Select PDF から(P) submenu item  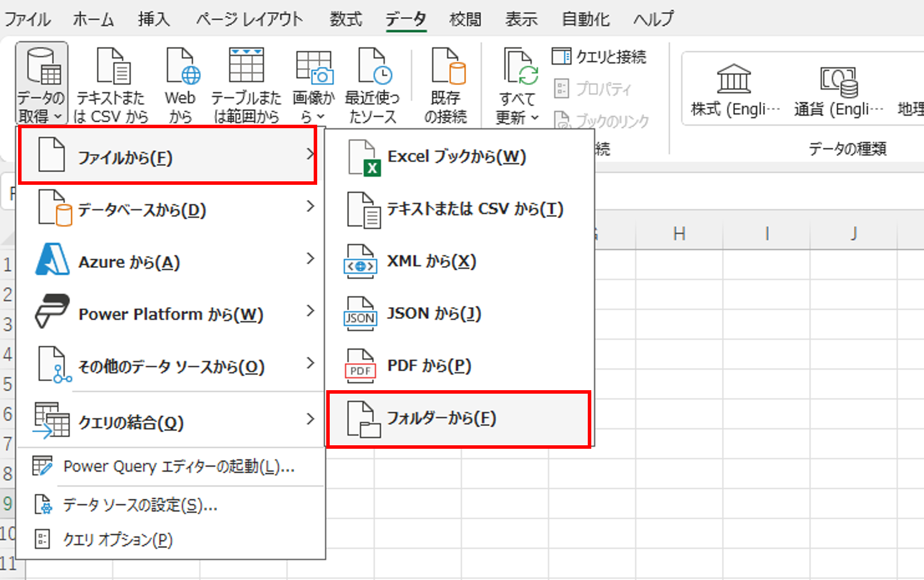pos(459,365)
